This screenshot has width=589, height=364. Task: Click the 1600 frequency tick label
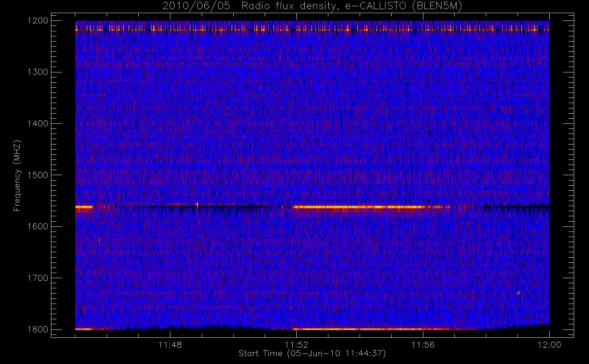coord(38,226)
